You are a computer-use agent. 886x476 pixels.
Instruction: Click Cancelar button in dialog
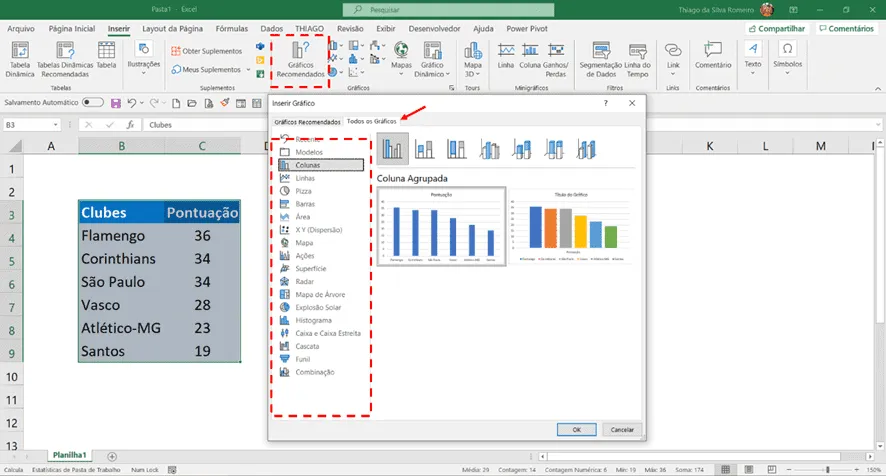coord(622,430)
